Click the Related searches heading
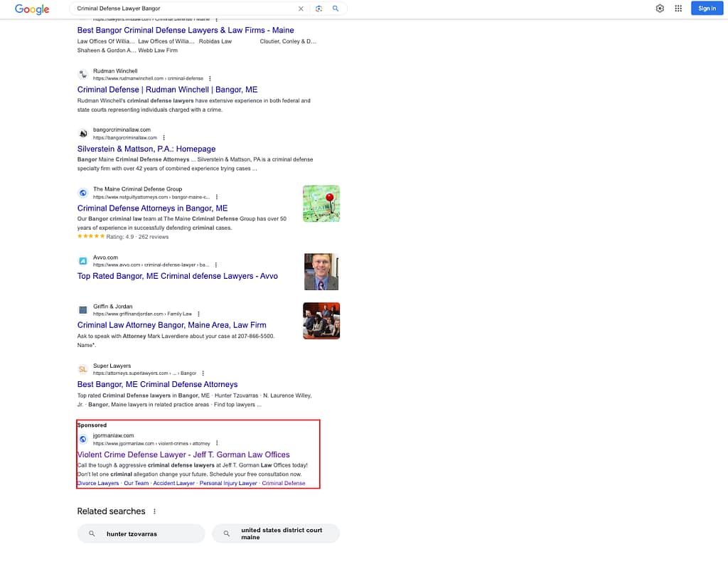This screenshot has height=569, width=728. pos(111,511)
